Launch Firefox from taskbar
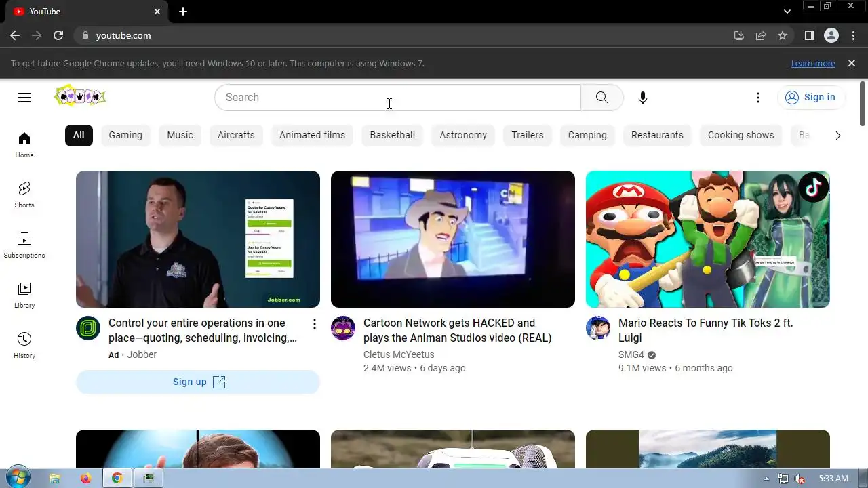Viewport: 868px width, 488px height. coord(85,478)
